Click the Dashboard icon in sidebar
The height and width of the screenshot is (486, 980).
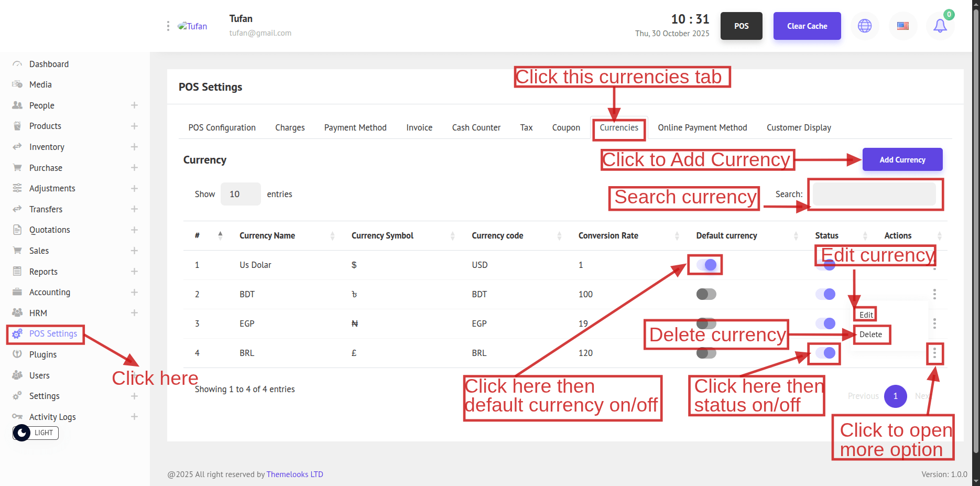(x=17, y=64)
